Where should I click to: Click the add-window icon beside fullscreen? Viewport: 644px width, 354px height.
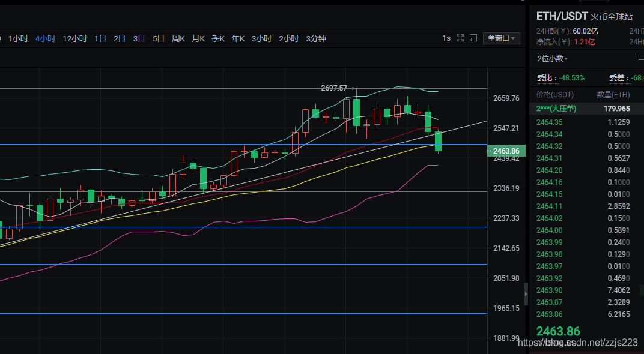pyautogui.click(x=473, y=38)
